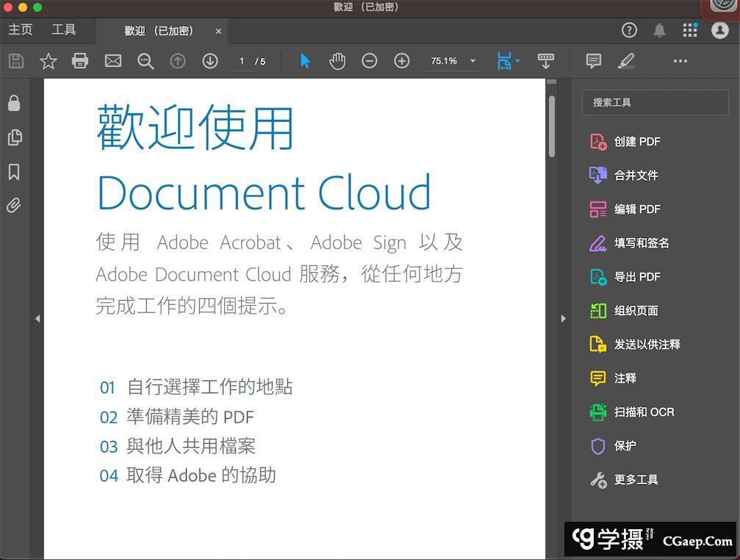Open the 扫描和 OCR tool
The height and width of the screenshot is (560, 740).
tap(644, 412)
